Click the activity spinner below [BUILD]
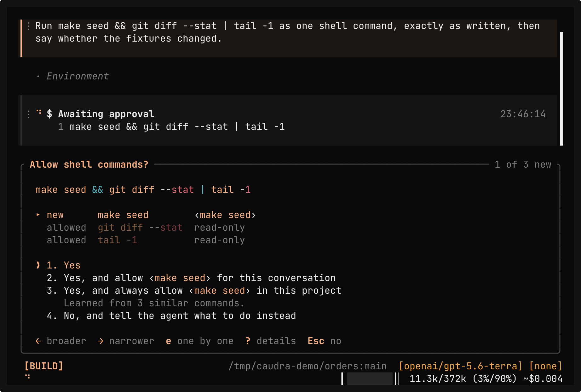The image size is (581, 392). [x=27, y=376]
